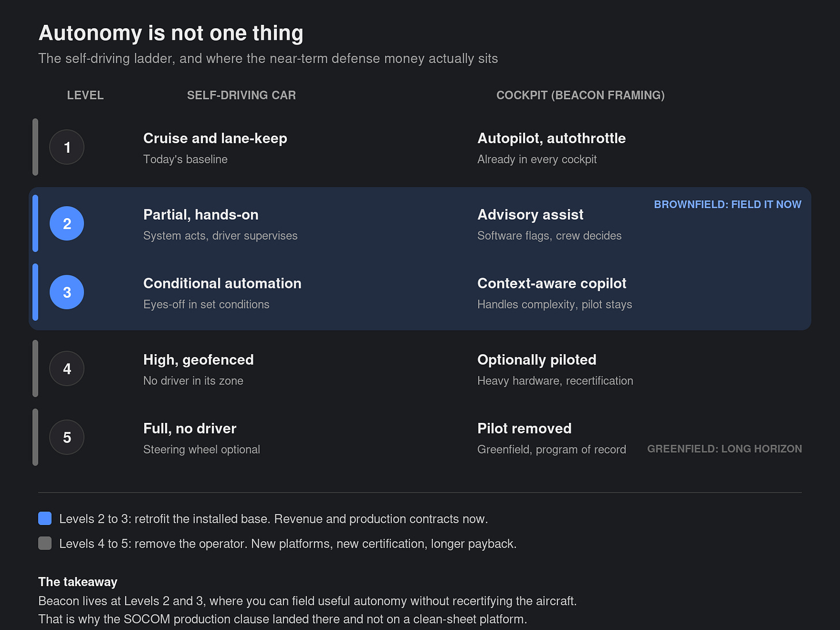Click the blue legend square swatch

pyautogui.click(x=45, y=518)
